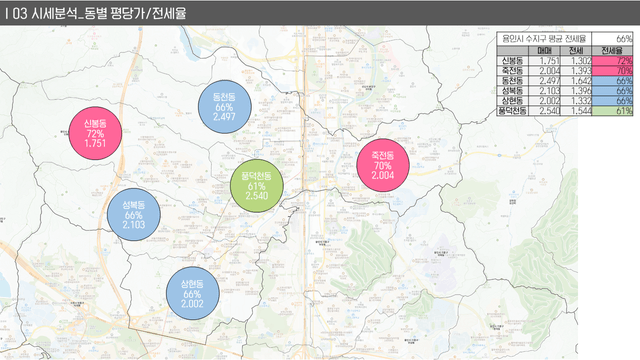Pick the pink 70% 전세율 cell

(x=612, y=71)
